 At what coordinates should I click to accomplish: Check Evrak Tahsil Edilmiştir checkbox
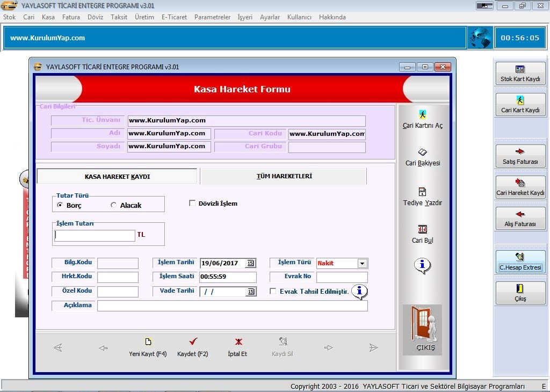pos(273,291)
